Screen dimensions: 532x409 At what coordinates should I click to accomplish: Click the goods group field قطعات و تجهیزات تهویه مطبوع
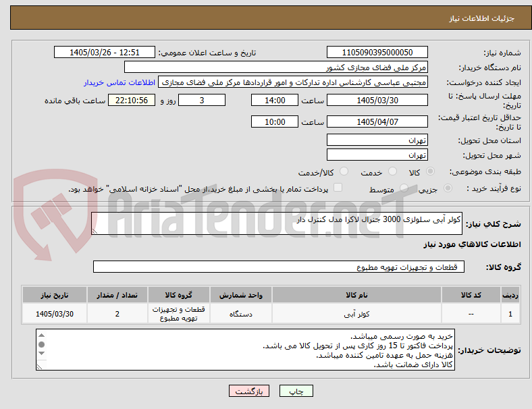pyautogui.click(x=279, y=267)
